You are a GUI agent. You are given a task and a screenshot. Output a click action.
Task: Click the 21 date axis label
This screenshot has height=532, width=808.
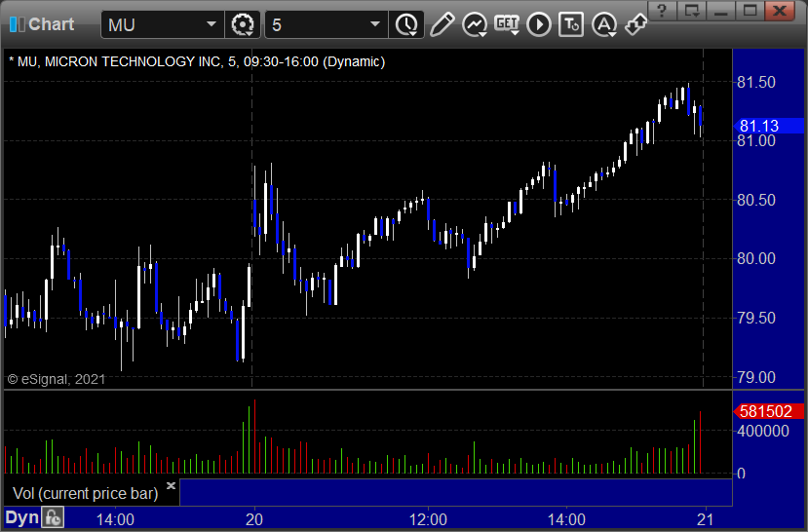pyautogui.click(x=705, y=519)
